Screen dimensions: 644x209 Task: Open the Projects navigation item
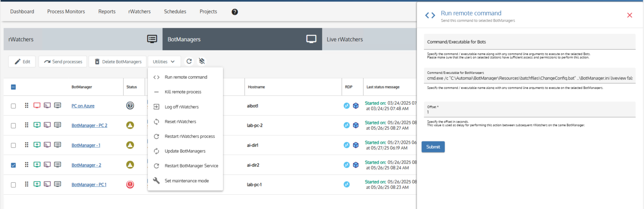pyautogui.click(x=208, y=12)
